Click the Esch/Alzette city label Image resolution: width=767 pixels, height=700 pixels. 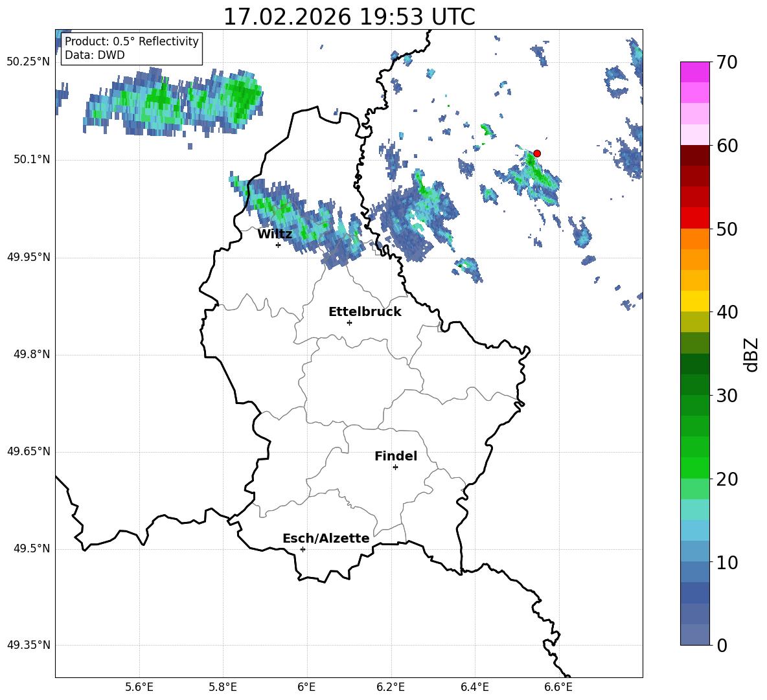coord(326,539)
